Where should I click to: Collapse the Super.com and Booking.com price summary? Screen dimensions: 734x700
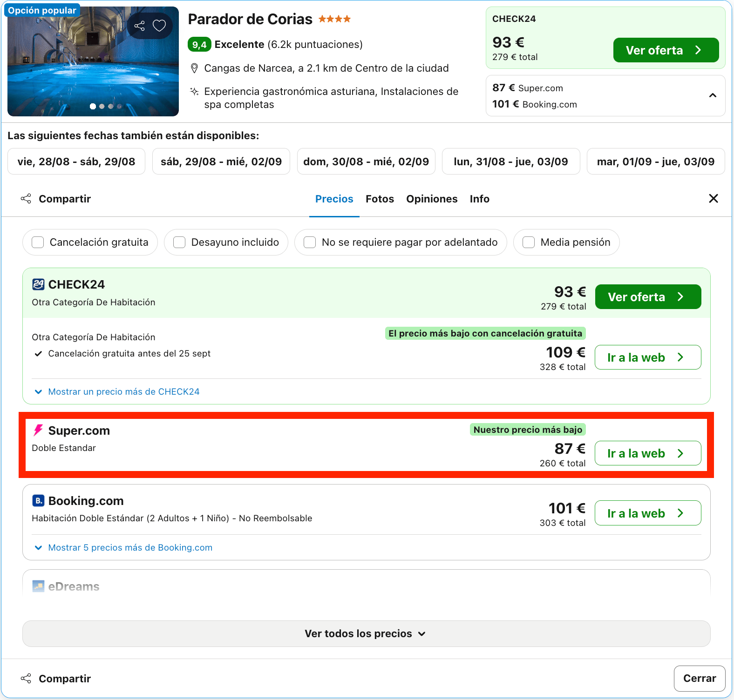click(x=713, y=95)
